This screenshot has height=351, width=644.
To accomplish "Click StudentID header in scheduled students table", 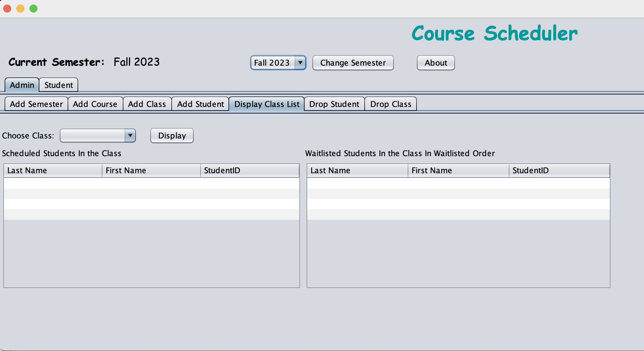I will 249,171.
